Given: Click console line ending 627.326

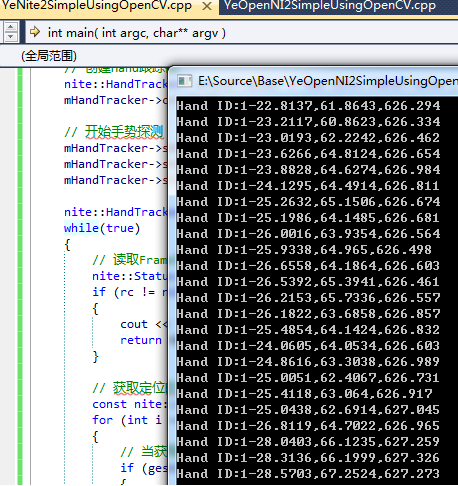Looking at the screenshot, I should (x=308, y=458).
